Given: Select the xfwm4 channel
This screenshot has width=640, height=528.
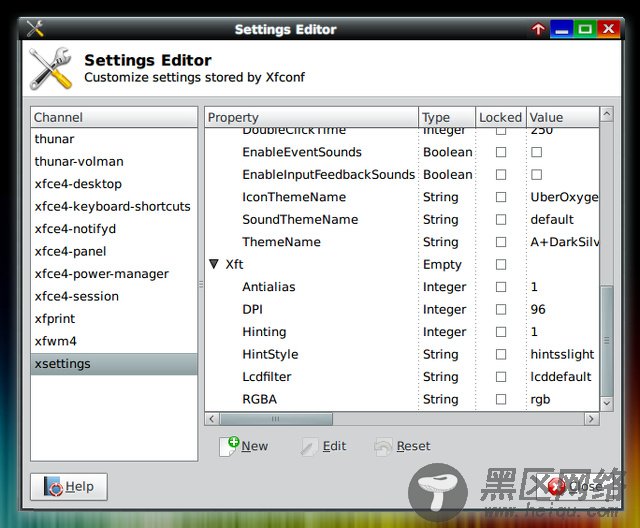Looking at the screenshot, I should 114,341.
